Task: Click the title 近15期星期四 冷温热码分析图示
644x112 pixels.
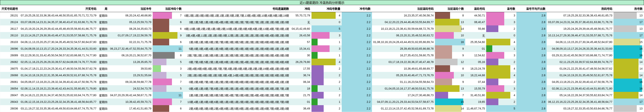Action: click(322, 3)
